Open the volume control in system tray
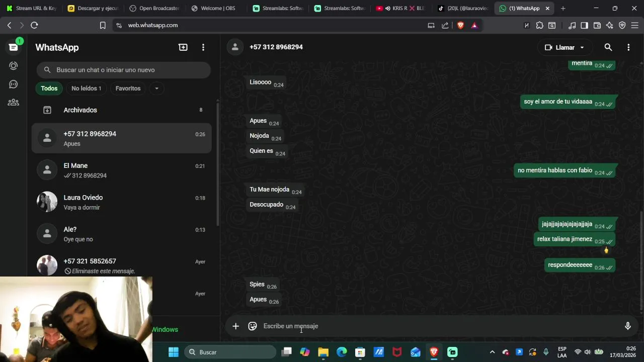The image size is (644, 362). 587,352
